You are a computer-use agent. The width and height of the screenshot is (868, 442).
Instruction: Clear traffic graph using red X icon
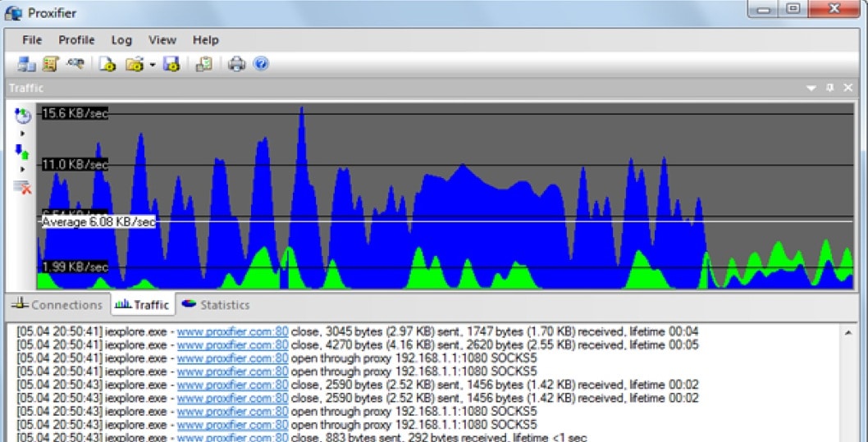pos(22,188)
